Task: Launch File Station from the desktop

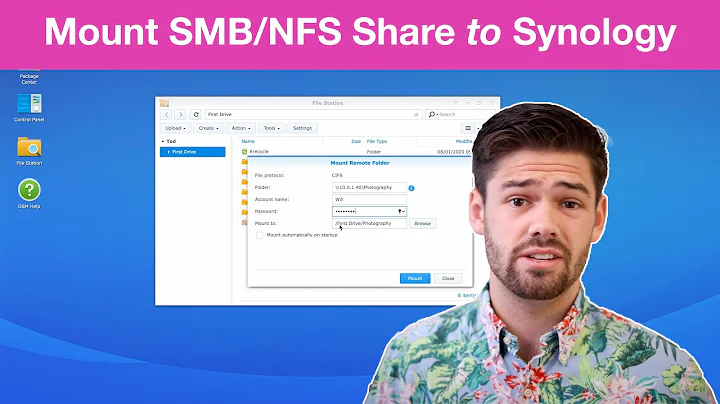Action: coord(29,151)
